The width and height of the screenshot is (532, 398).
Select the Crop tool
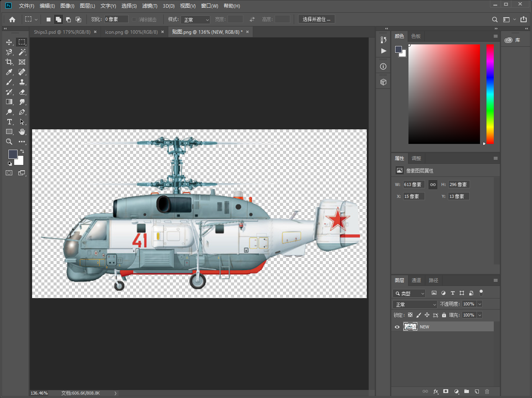[x=9, y=62]
